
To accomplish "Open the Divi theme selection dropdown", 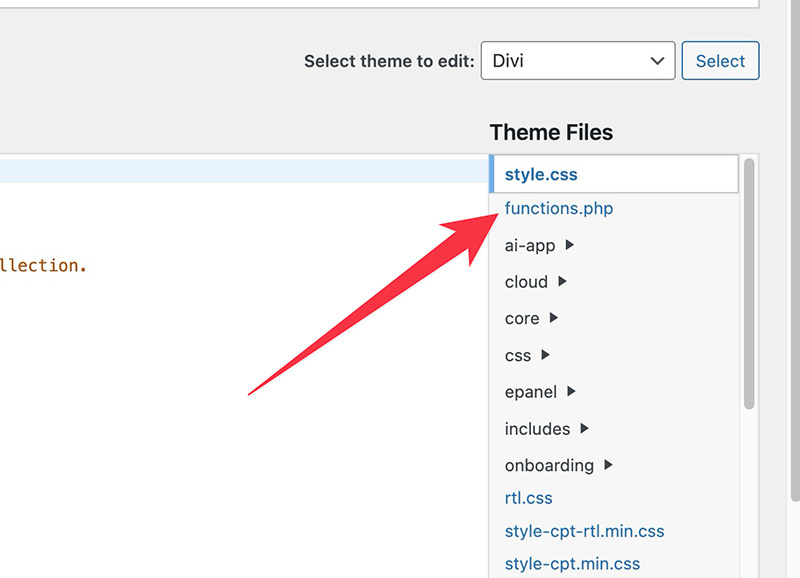I will coord(578,61).
